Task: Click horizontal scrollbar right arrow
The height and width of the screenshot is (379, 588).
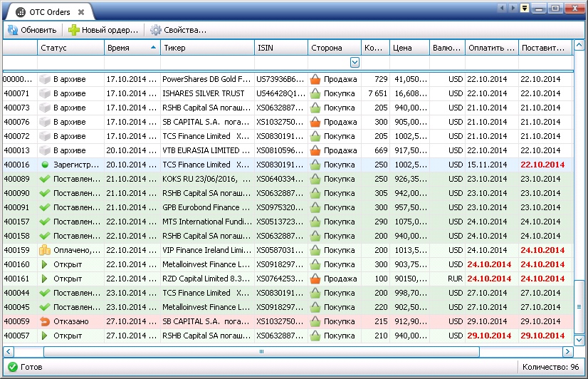Action: coord(568,352)
